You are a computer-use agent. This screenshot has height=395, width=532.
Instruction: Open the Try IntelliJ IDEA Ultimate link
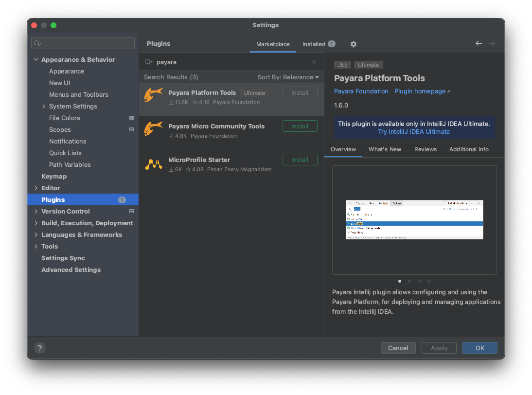pyautogui.click(x=414, y=132)
